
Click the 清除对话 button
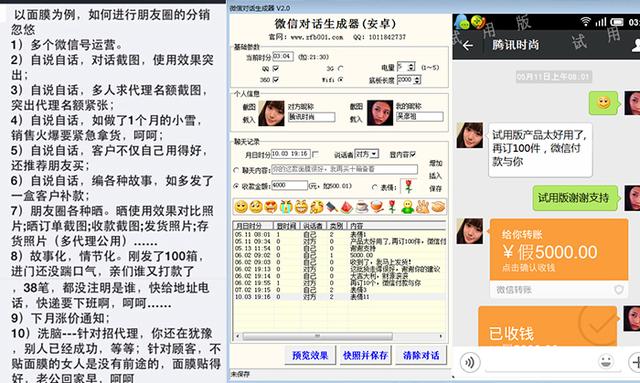pyautogui.click(x=421, y=355)
